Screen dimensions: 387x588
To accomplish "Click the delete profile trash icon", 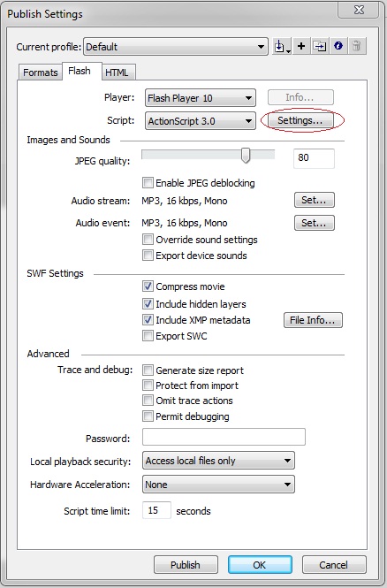I will [x=357, y=47].
